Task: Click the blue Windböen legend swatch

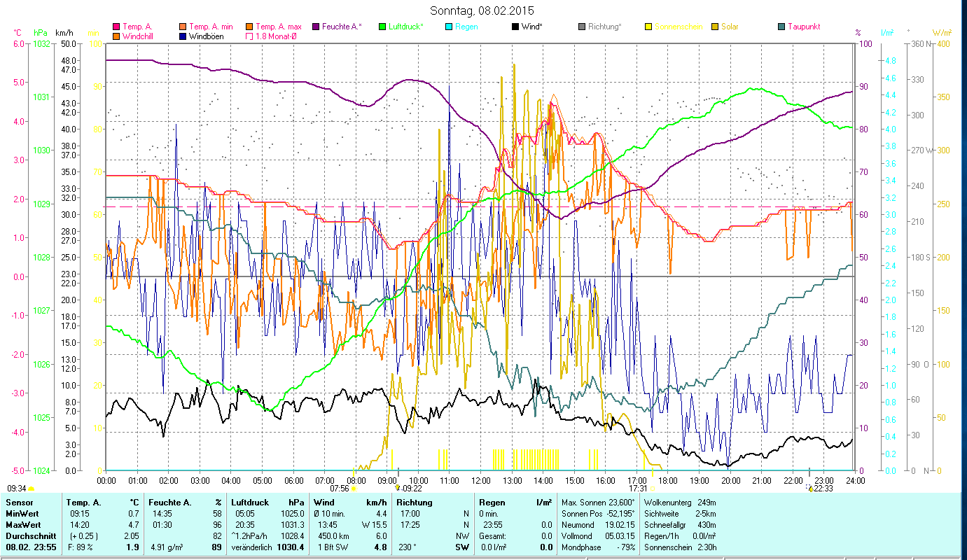Action: point(183,36)
